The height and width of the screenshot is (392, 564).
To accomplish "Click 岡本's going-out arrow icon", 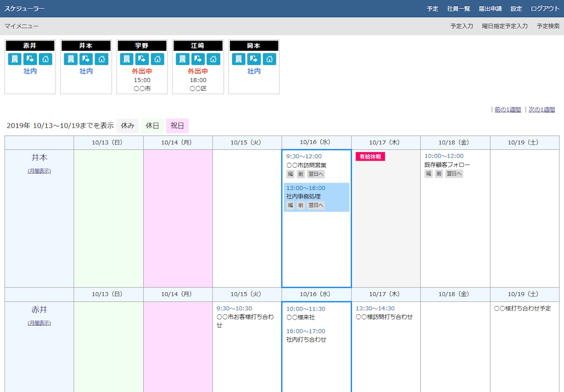I will coord(254,59).
